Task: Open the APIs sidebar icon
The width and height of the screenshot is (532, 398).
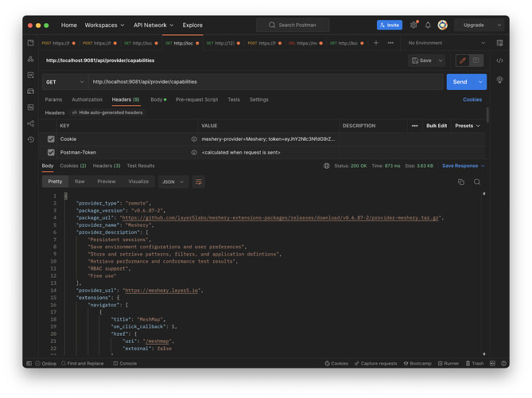Action: pyautogui.click(x=31, y=59)
